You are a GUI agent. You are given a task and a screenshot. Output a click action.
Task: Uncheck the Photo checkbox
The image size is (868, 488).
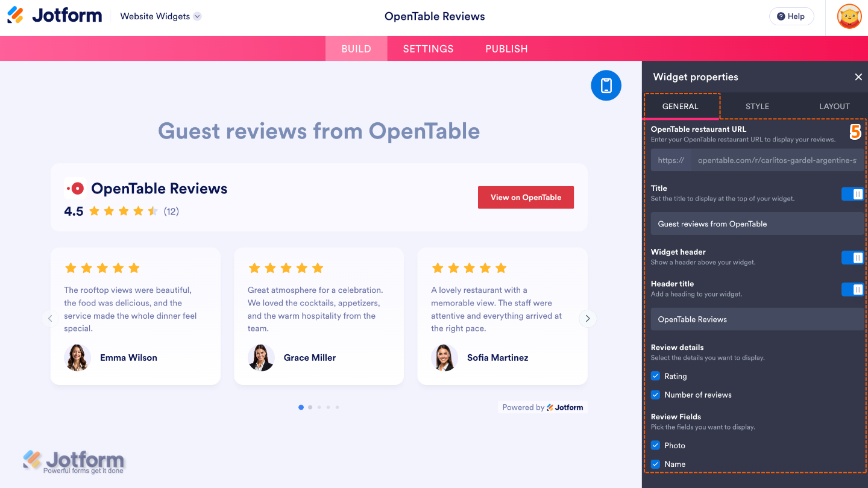pos(656,445)
